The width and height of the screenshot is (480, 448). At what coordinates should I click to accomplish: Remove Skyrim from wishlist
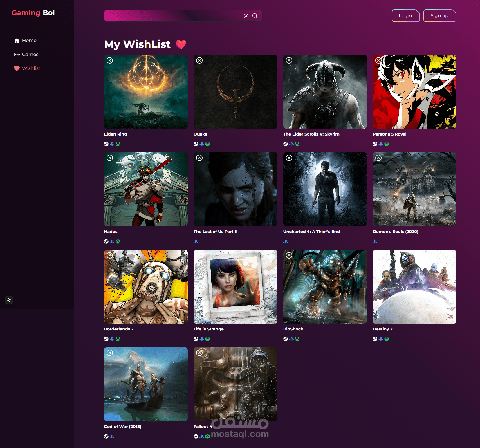pyautogui.click(x=289, y=60)
